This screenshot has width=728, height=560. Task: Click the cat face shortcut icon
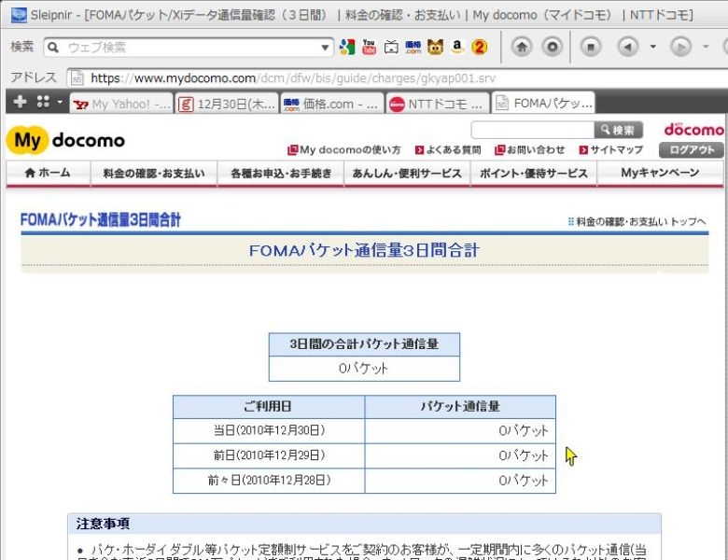(x=435, y=47)
